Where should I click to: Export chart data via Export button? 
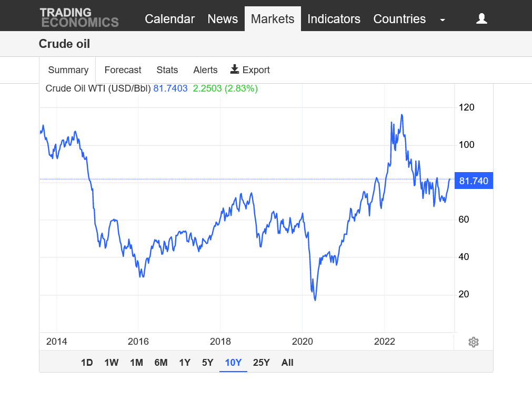coord(250,70)
